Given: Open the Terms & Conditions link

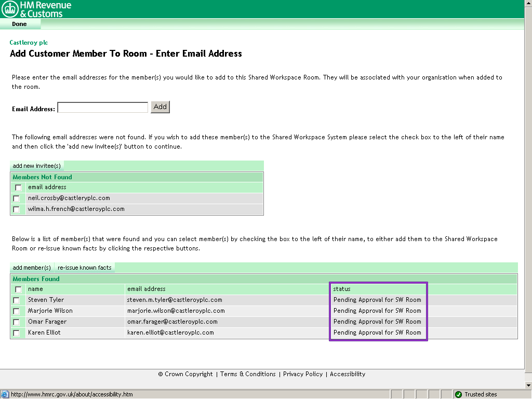Looking at the screenshot, I should click(248, 374).
